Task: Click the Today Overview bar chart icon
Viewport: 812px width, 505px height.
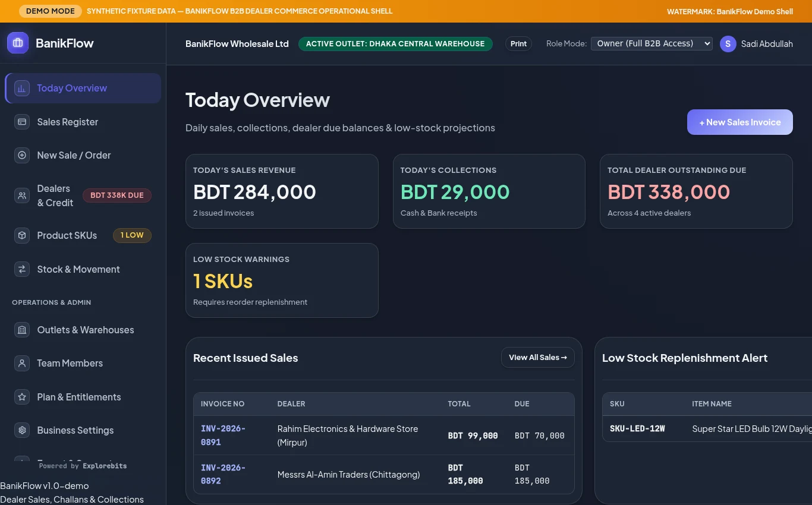Action: [x=22, y=88]
